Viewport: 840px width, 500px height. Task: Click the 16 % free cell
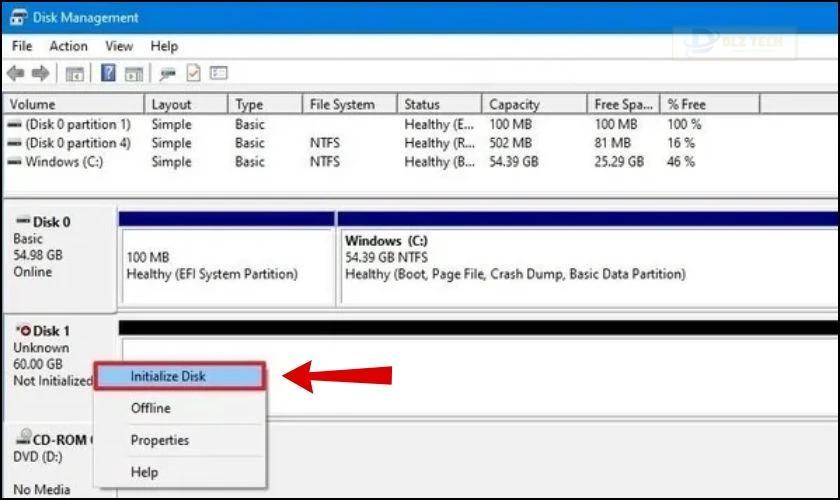click(x=681, y=143)
